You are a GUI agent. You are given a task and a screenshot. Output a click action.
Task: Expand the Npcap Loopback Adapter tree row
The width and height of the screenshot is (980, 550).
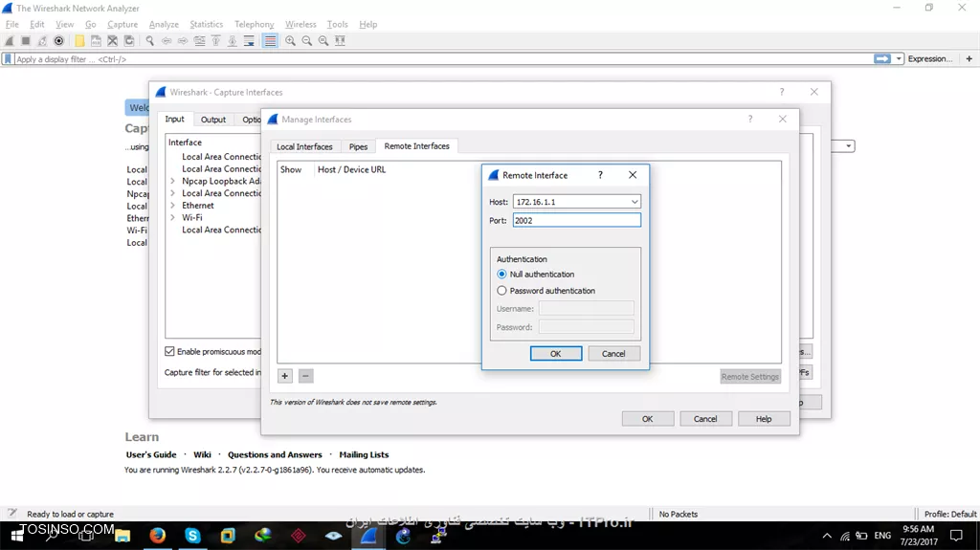coord(172,181)
